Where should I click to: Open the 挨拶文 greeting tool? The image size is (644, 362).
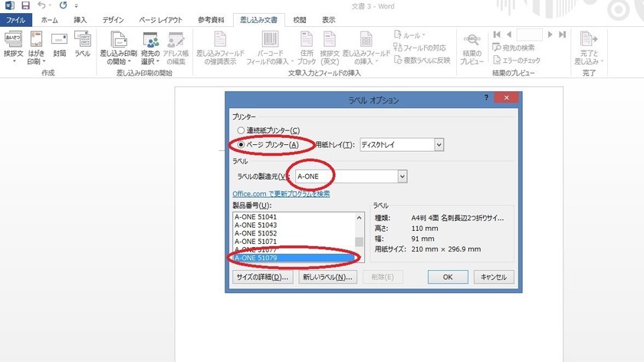tap(14, 48)
